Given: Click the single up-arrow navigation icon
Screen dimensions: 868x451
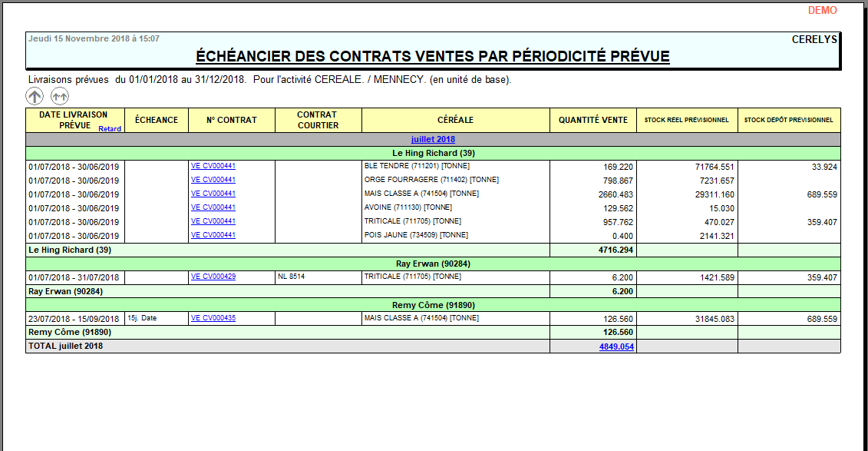Looking at the screenshot, I should [x=34, y=95].
